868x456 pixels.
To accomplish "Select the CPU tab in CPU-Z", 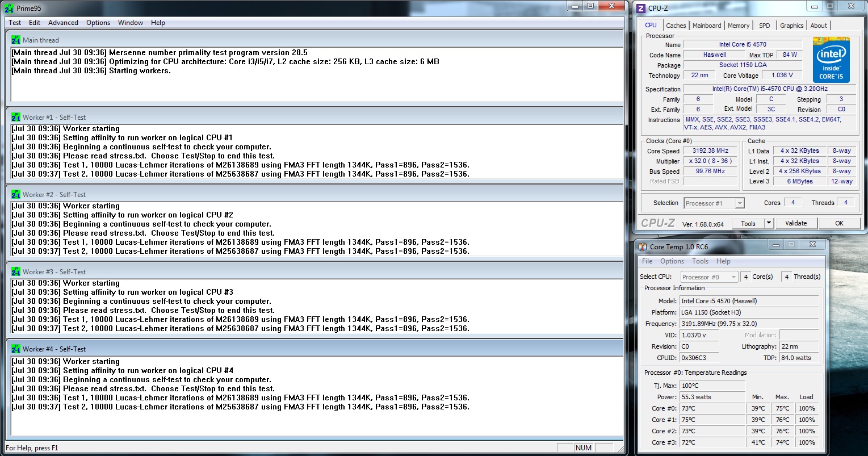I will 651,25.
